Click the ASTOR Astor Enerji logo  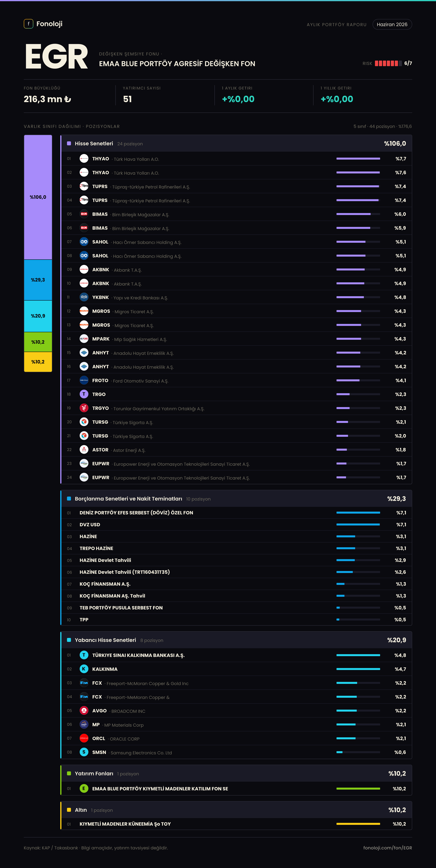coord(84,449)
